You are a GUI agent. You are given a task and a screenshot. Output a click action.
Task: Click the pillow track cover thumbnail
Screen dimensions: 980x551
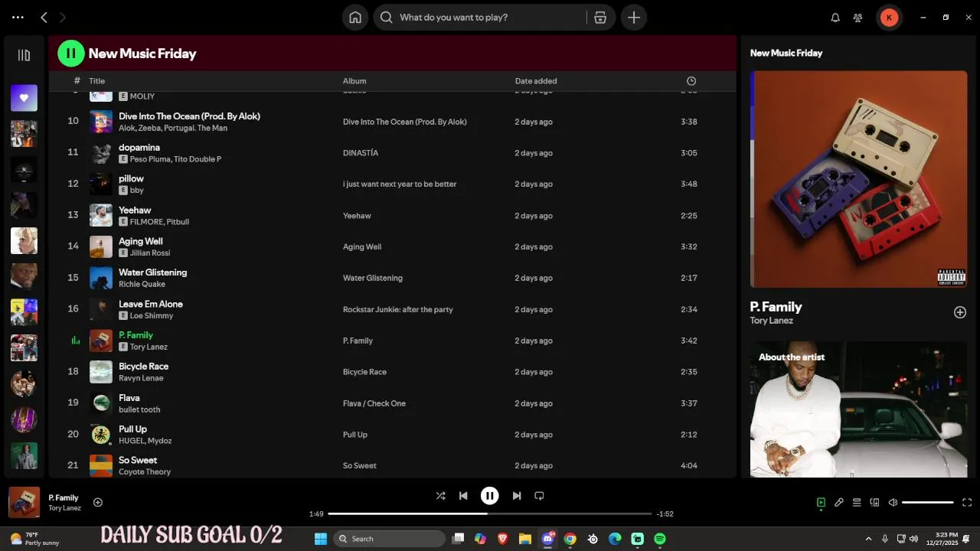coord(101,184)
